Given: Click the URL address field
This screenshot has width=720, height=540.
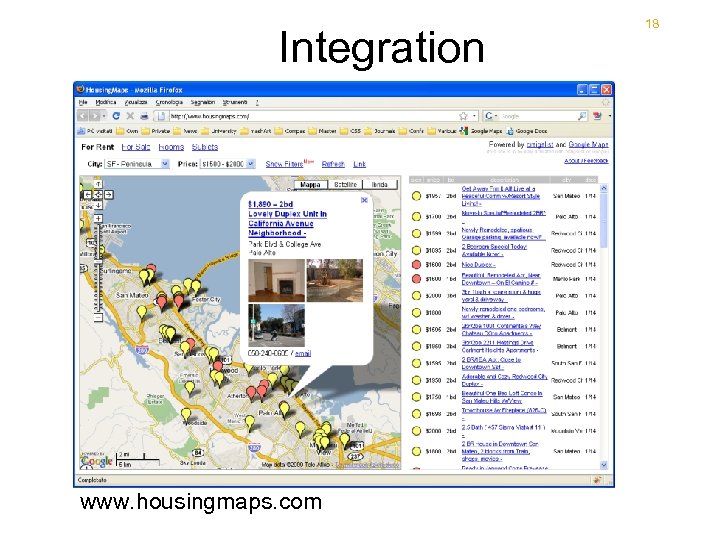Looking at the screenshot, I should (312, 116).
